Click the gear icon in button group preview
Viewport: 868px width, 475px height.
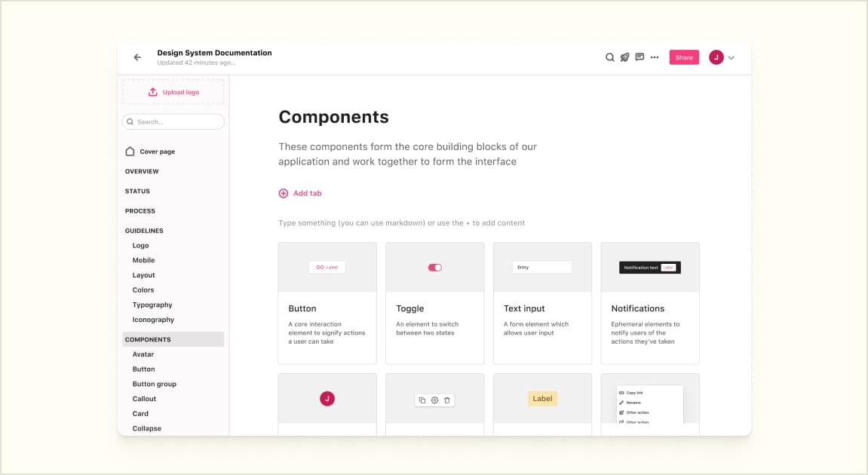click(x=434, y=400)
